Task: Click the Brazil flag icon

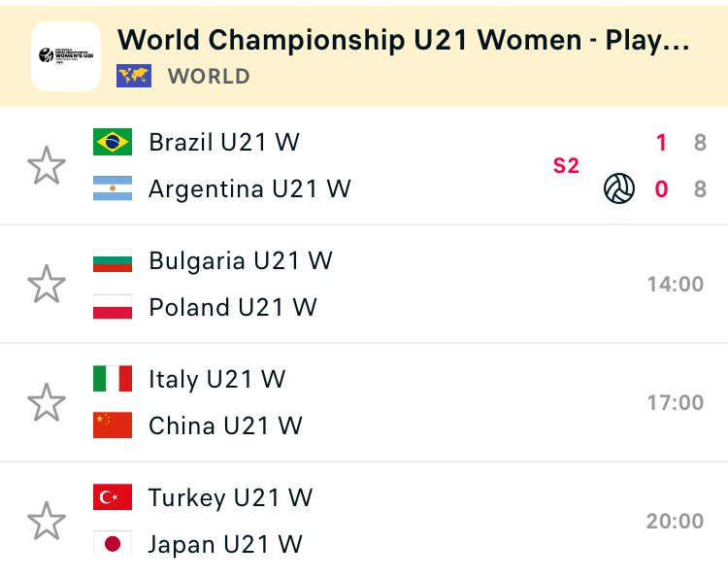Action: click(x=113, y=142)
